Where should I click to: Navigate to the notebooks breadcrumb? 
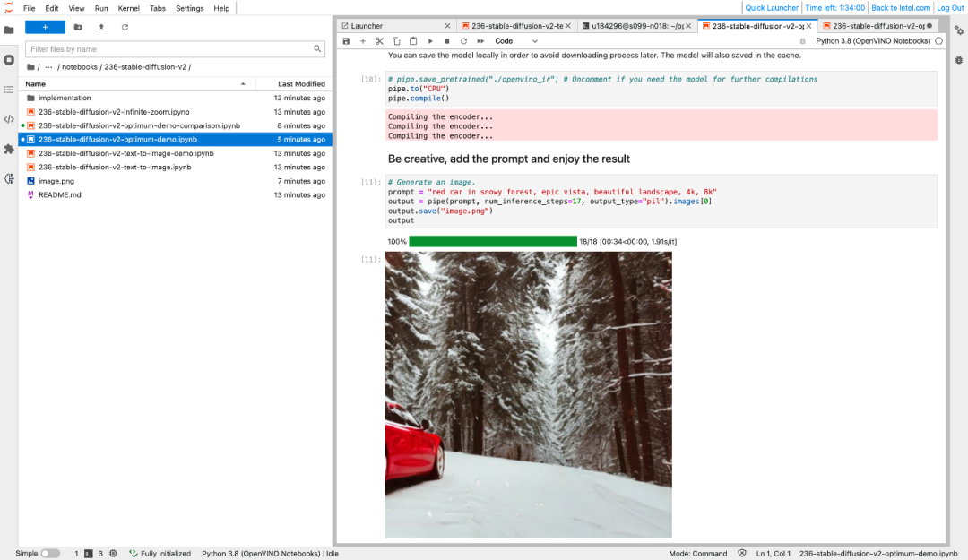pos(80,66)
